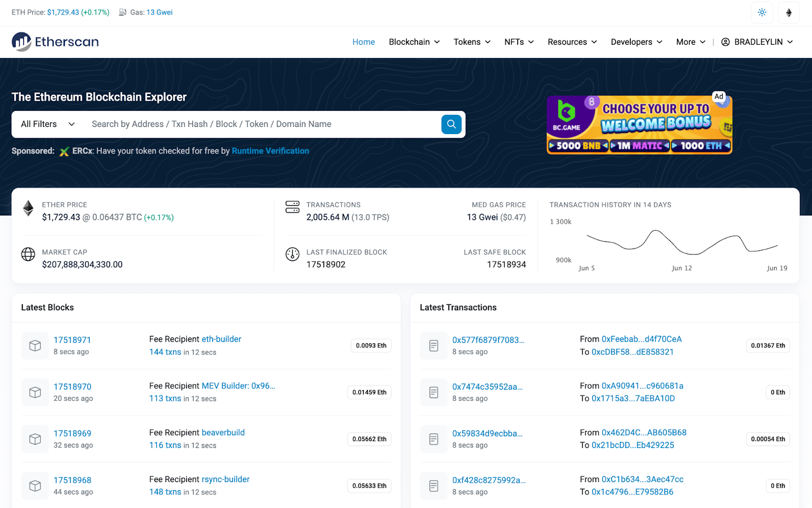Open sender address 0x462D4C...AB605B68
The image size is (812, 508).
click(x=644, y=432)
